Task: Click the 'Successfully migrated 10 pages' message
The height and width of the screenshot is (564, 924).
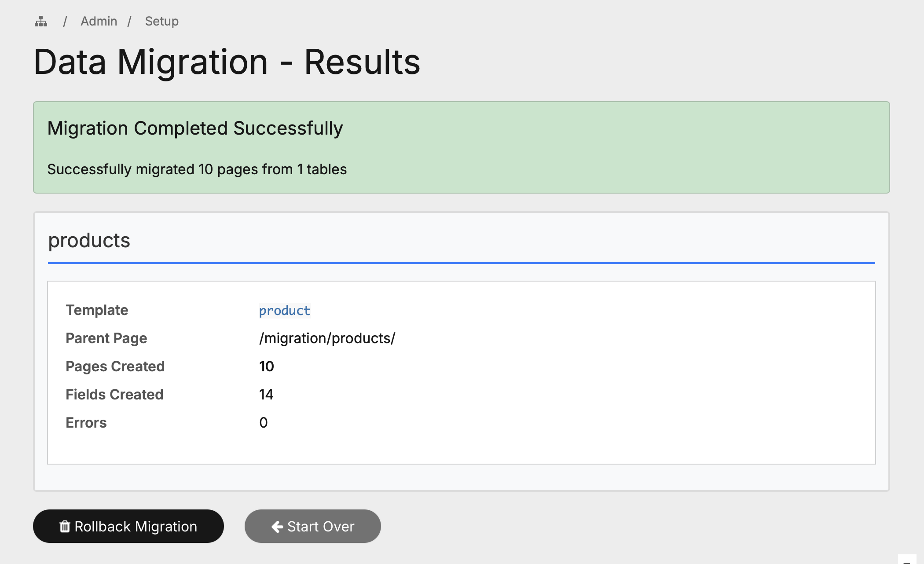Action: [x=197, y=169]
